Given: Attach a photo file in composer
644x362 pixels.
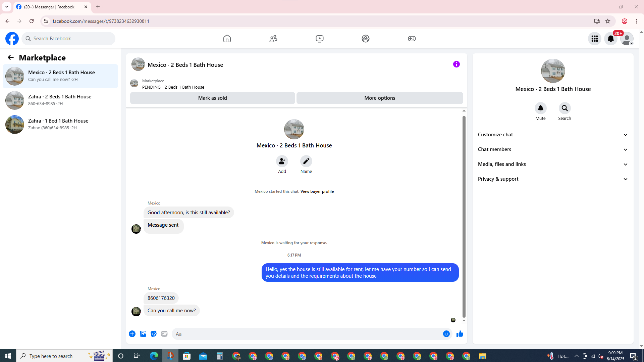Looking at the screenshot, I should click(x=143, y=334).
